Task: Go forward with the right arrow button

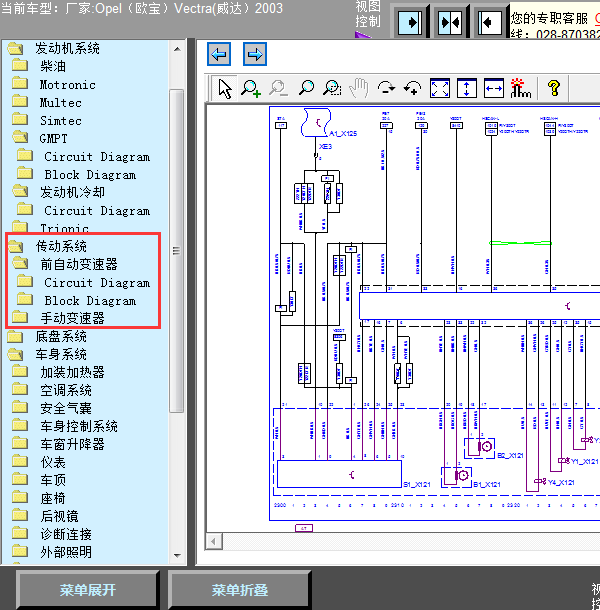Action: tap(255, 54)
